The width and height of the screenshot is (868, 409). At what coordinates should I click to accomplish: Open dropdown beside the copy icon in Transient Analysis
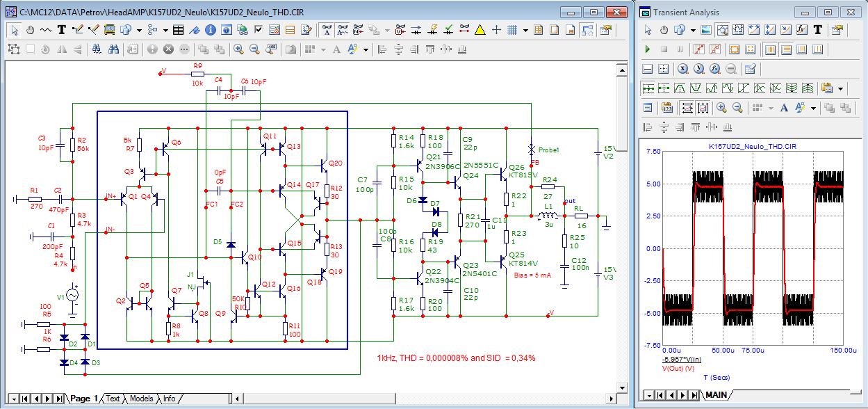click(693, 30)
